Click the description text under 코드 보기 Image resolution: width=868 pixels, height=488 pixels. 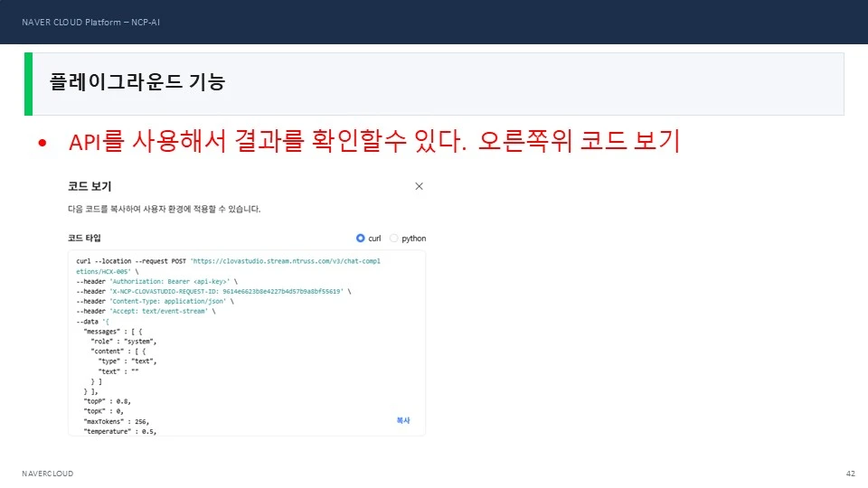[164, 209]
